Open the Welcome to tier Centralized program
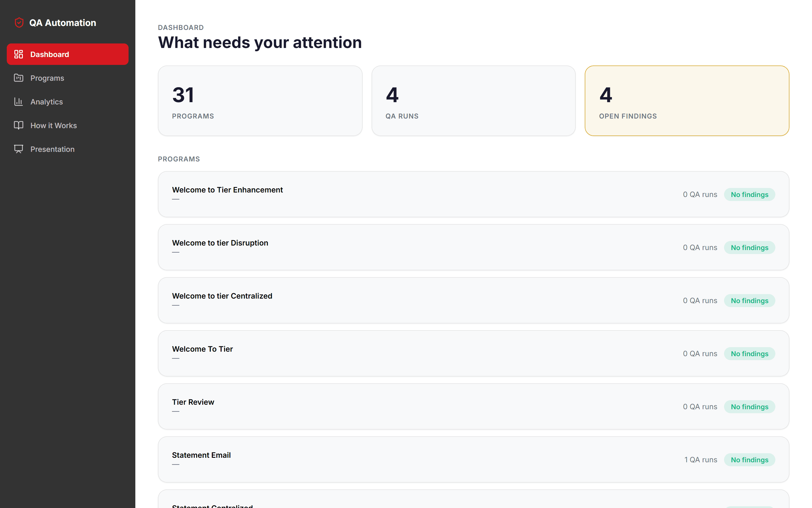 pos(473,300)
